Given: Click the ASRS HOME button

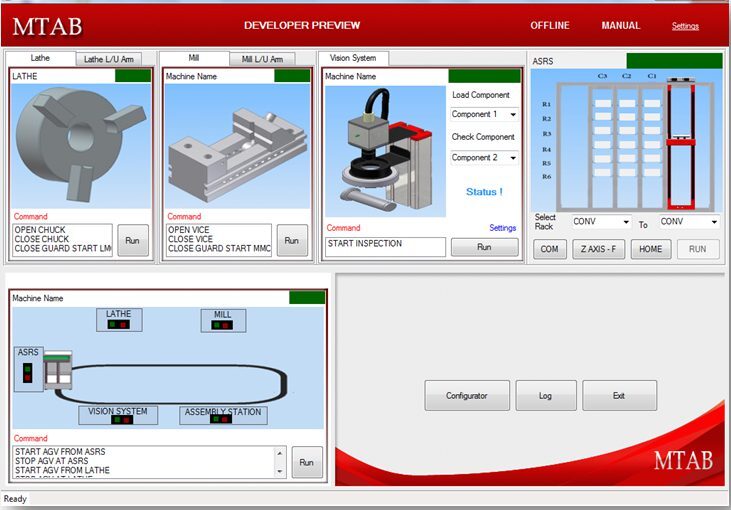Looking at the screenshot, I should pos(650,249).
